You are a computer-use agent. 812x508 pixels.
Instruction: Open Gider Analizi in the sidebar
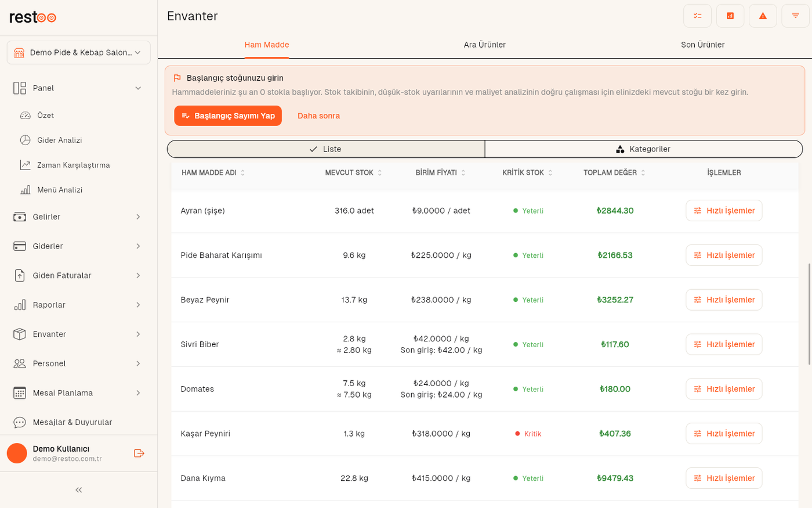[59, 140]
